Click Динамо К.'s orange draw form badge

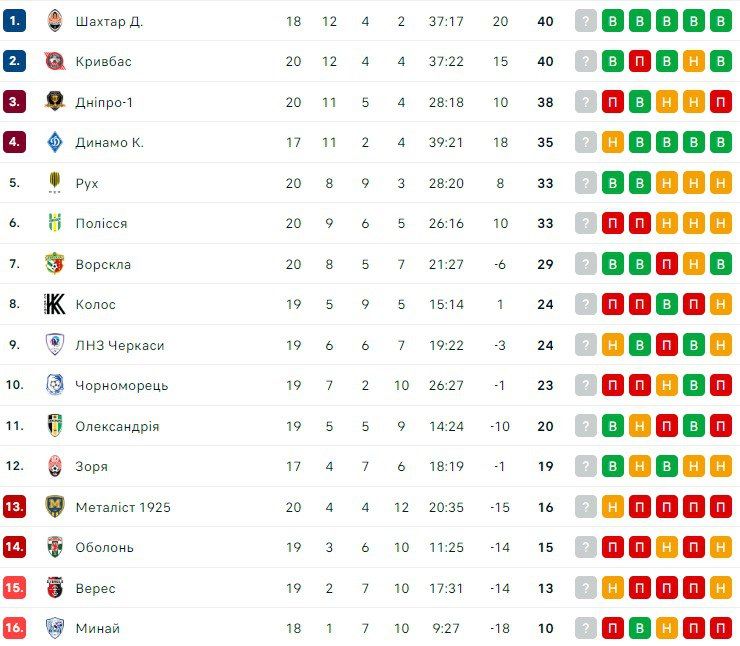613,142
